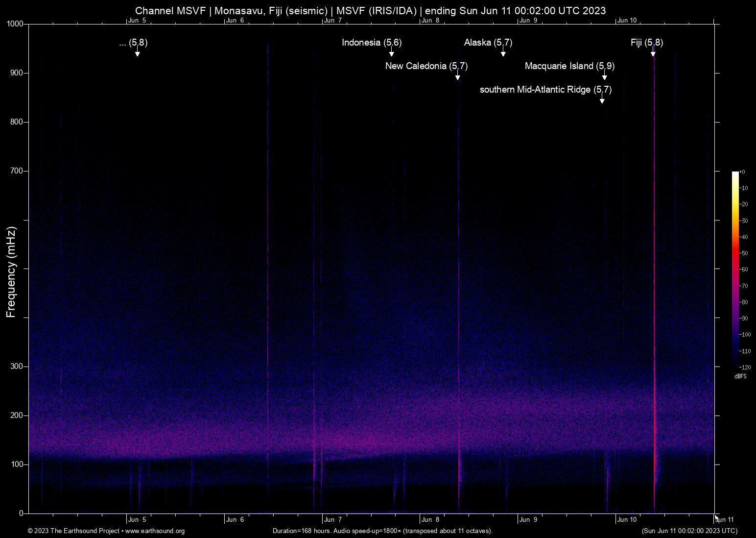This screenshot has height=538, width=756.
Task: Click the Fiji (5.8) earthquake label
Action: pos(646,43)
